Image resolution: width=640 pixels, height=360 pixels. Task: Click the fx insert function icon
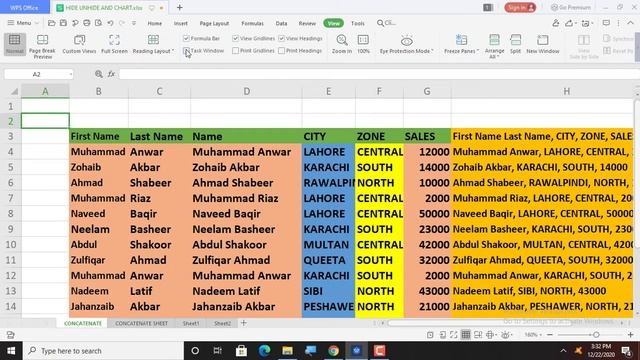(x=111, y=74)
